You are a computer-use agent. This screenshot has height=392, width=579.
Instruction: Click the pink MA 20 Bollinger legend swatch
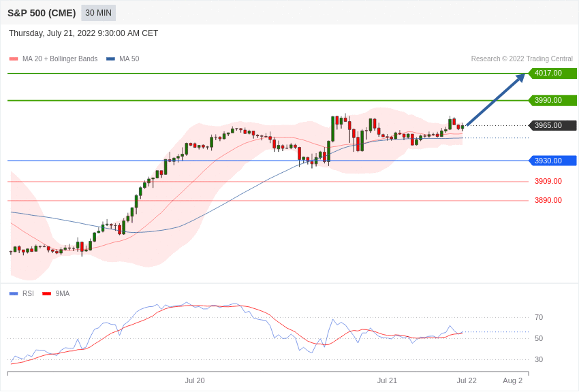point(14,59)
